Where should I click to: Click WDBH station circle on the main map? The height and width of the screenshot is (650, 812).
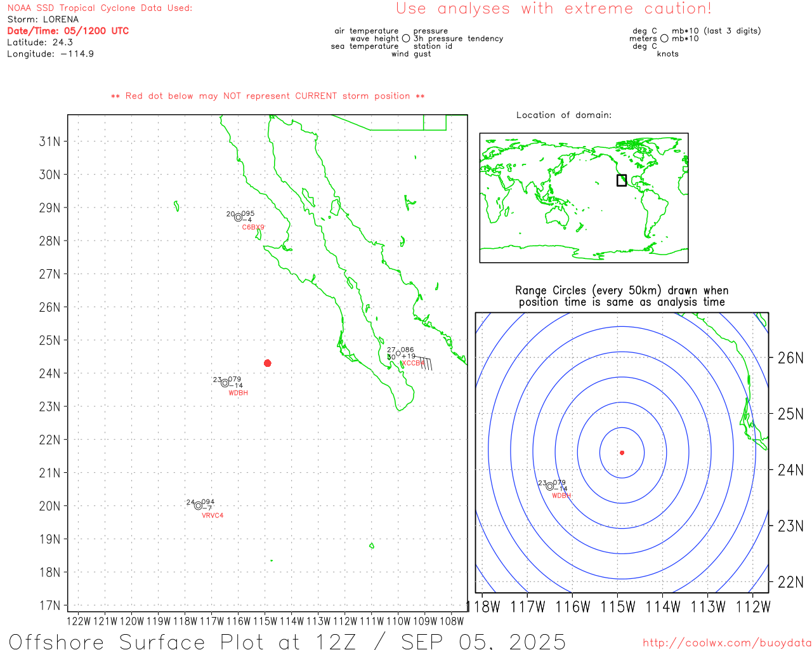pyautogui.click(x=225, y=383)
